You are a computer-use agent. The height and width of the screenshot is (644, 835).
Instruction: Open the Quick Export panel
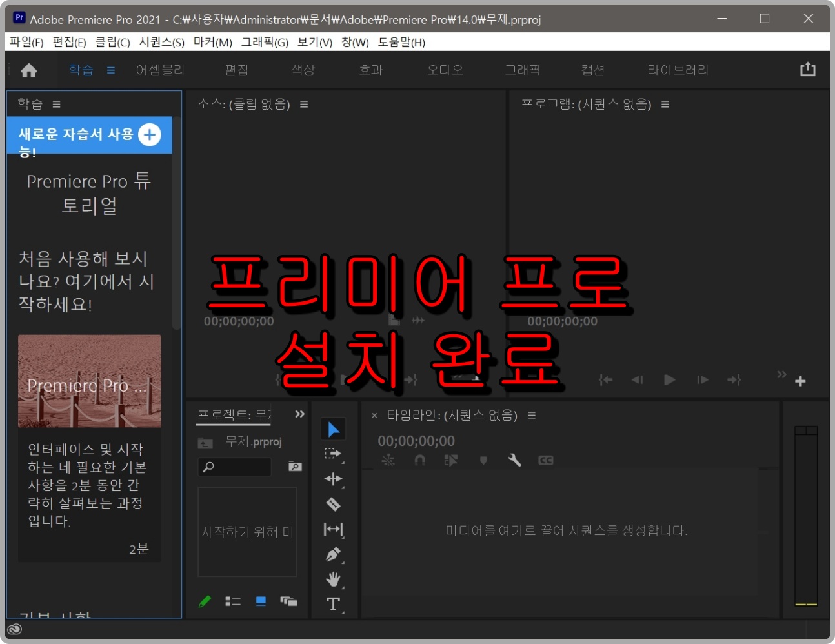808,68
